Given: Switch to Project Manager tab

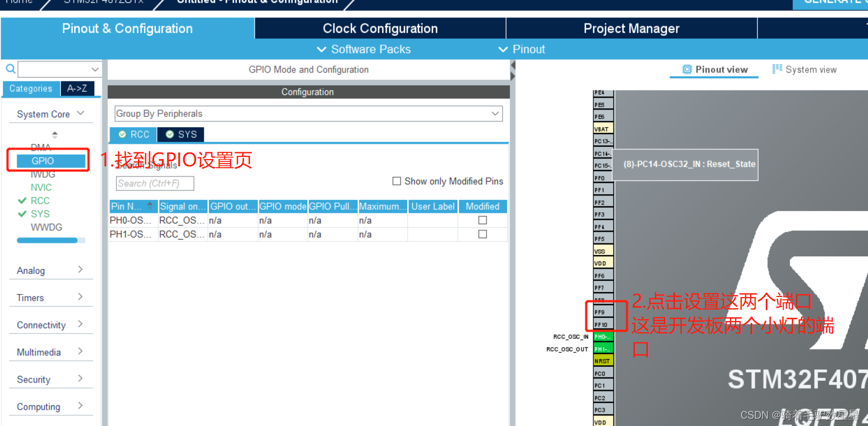Looking at the screenshot, I should click(632, 28).
